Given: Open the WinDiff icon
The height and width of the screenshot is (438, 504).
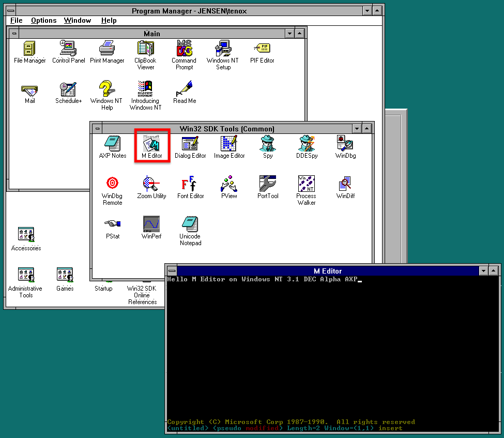Looking at the screenshot, I should (345, 185).
